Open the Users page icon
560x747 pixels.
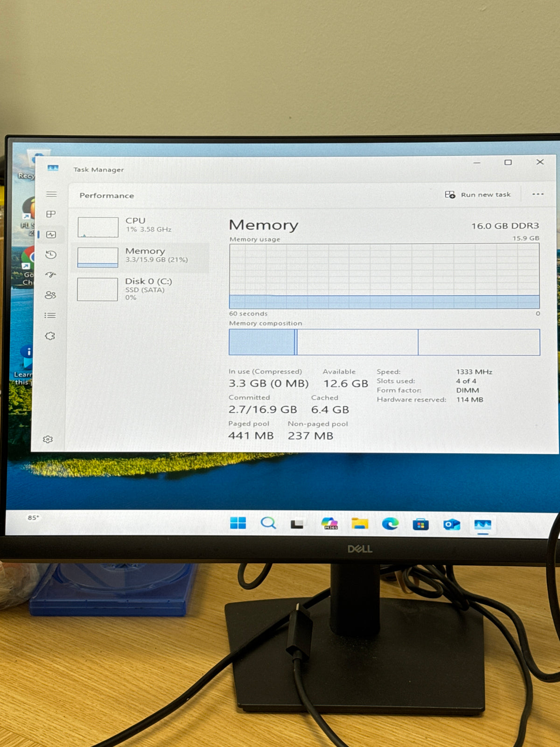coord(50,295)
